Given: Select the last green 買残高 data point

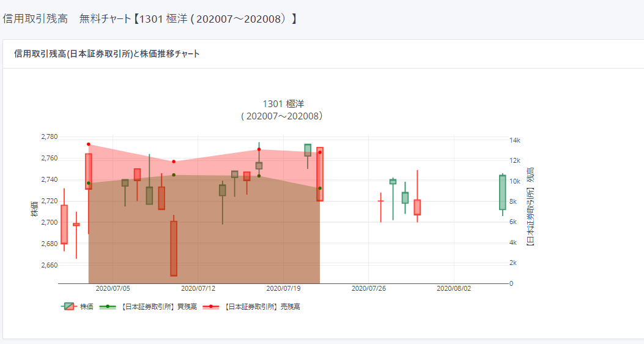Looking at the screenshot, I should [320, 189].
